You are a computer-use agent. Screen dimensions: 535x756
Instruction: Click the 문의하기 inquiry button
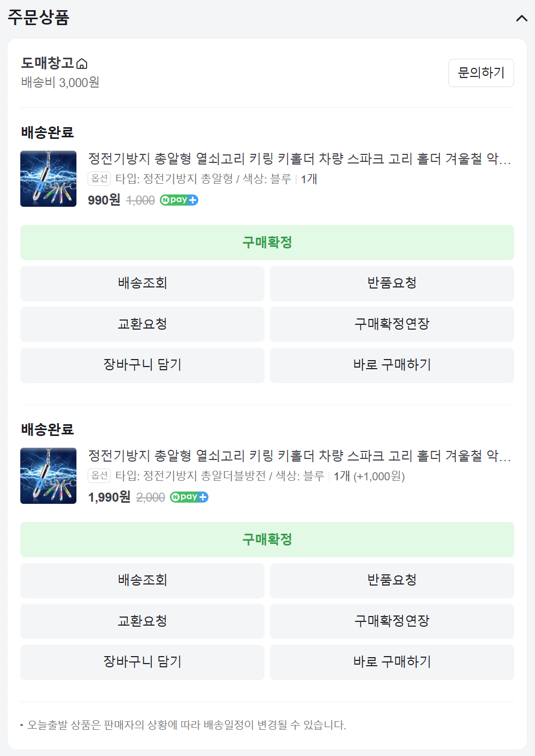click(481, 73)
